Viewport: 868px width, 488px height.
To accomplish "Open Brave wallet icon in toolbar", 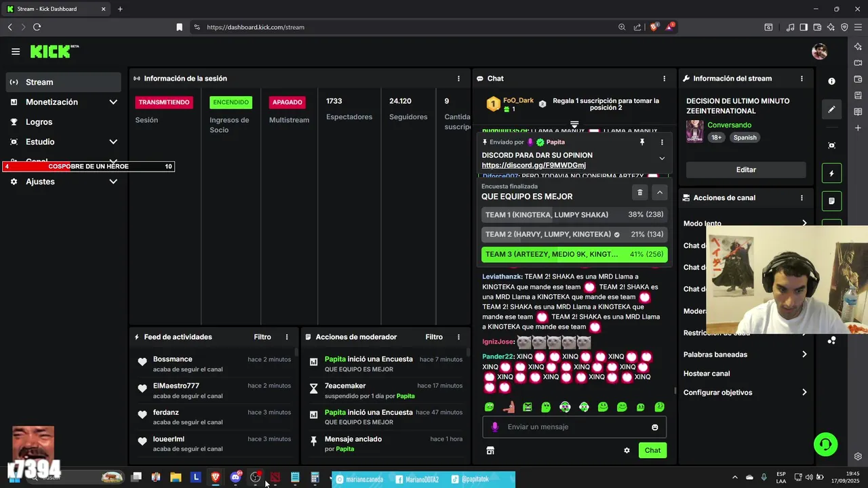I will (x=818, y=27).
